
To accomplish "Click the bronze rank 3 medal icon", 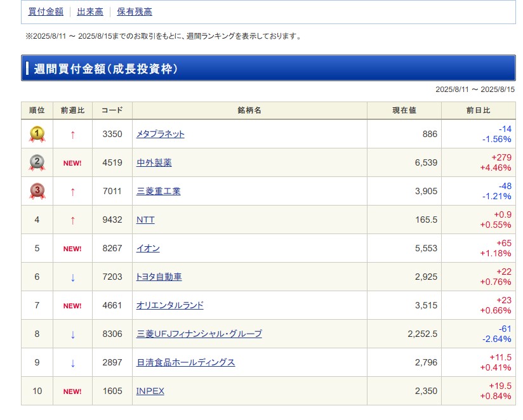I will [x=37, y=192].
